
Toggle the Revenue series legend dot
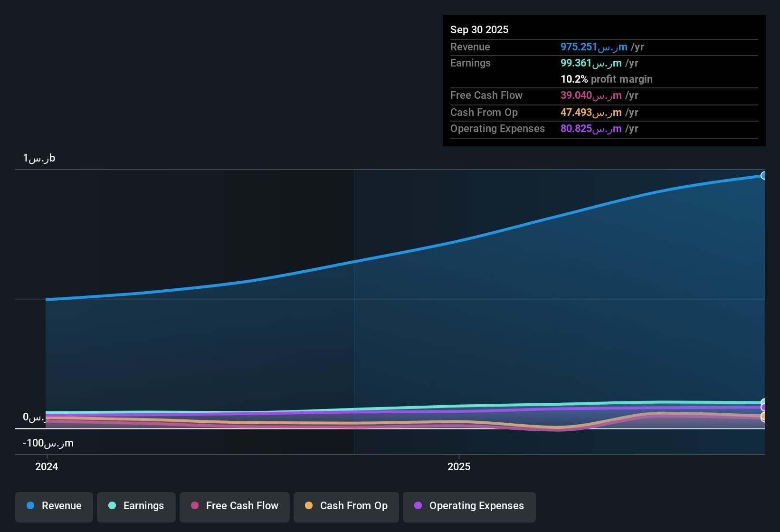(x=30, y=506)
